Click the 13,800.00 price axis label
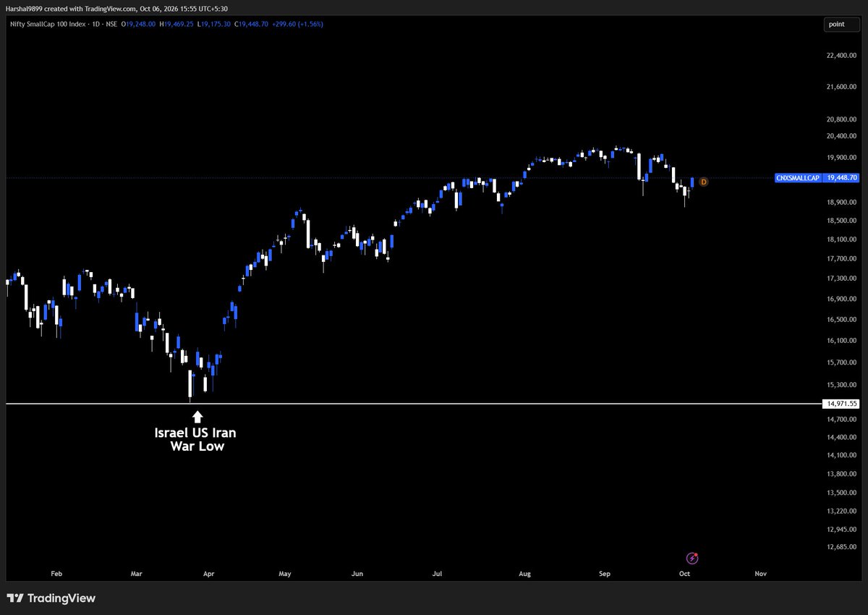Viewport: 868px width, 615px height. [x=842, y=473]
